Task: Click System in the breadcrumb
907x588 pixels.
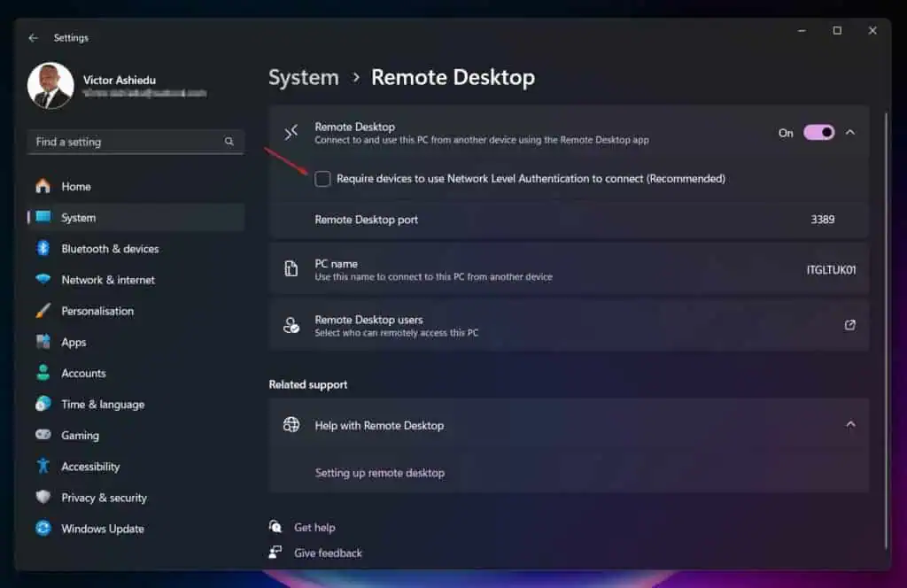Action: pos(304,77)
